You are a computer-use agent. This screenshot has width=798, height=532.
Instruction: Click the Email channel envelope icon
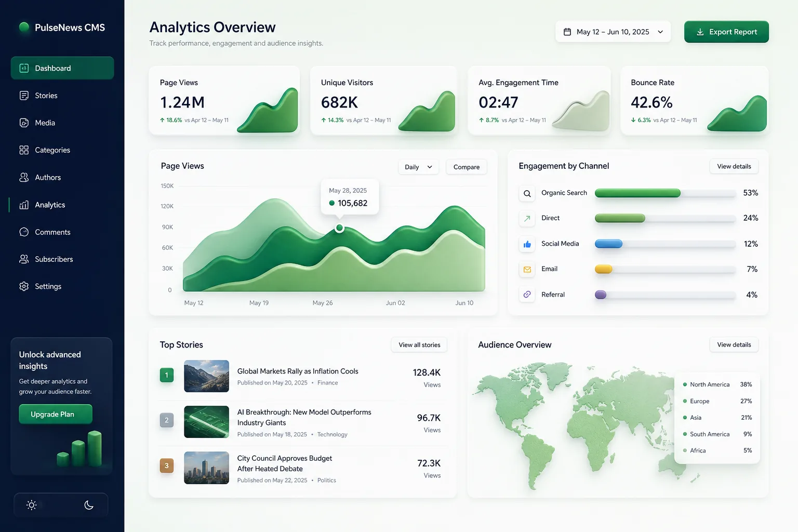click(527, 269)
